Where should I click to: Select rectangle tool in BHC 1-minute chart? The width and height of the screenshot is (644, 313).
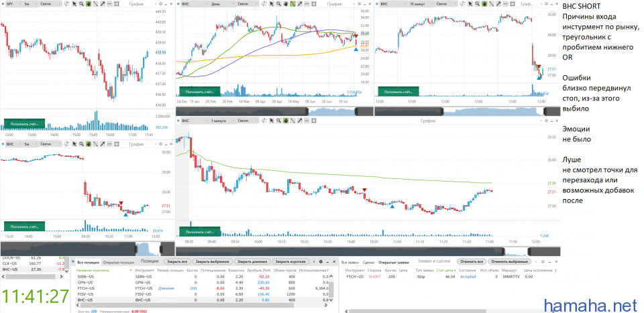pos(314,121)
